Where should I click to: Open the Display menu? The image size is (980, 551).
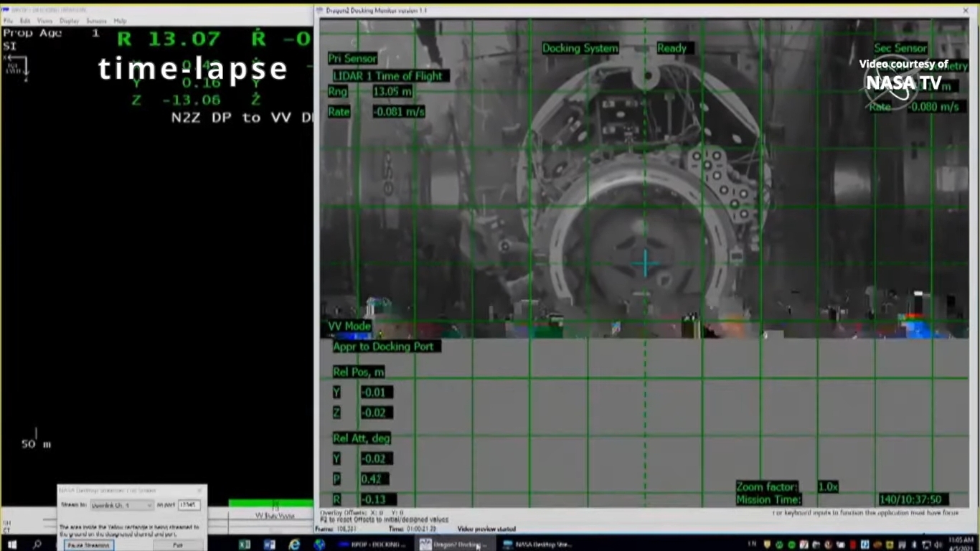[x=70, y=21]
